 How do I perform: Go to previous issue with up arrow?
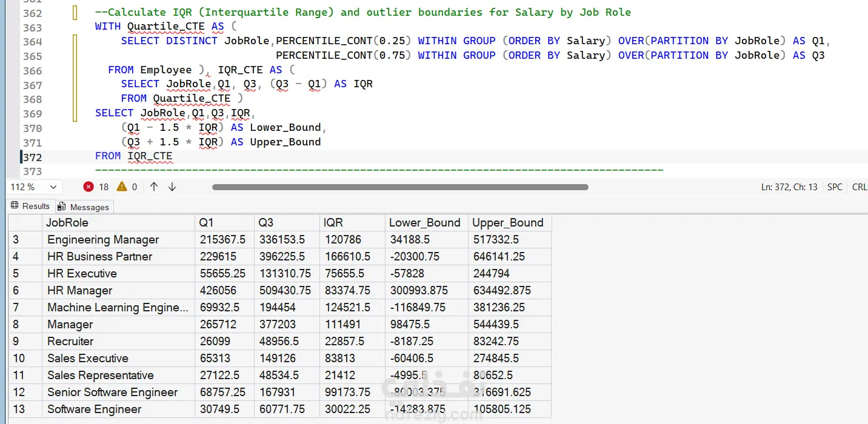pyautogui.click(x=154, y=187)
